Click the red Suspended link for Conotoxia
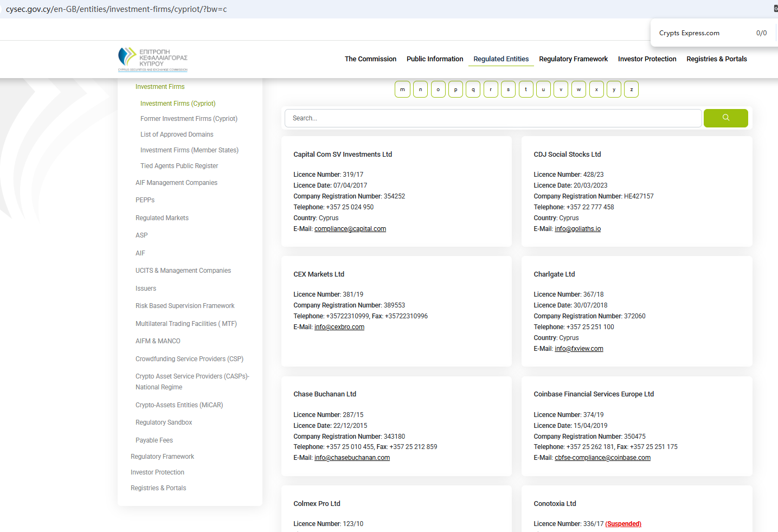The height and width of the screenshot is (532, 778). click(623, 524)
